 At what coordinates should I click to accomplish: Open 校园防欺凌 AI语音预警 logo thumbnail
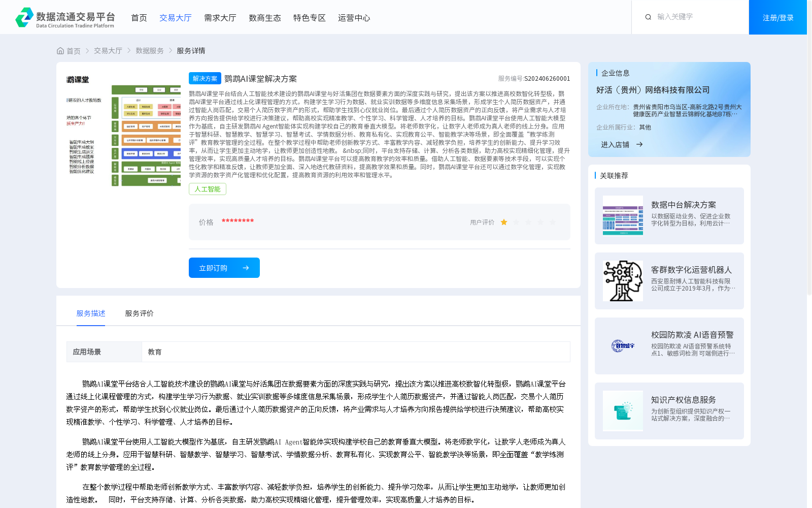[x=623, y=346]
